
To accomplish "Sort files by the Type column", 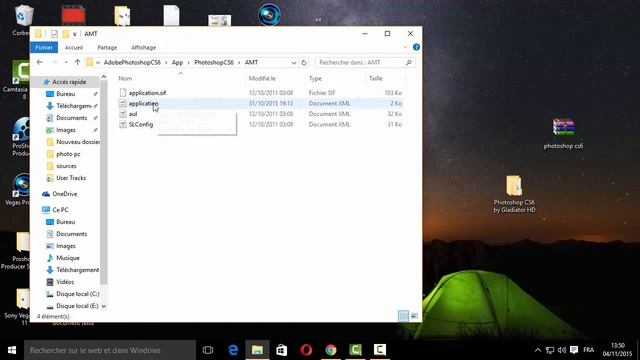I will (x=315, y=78).
